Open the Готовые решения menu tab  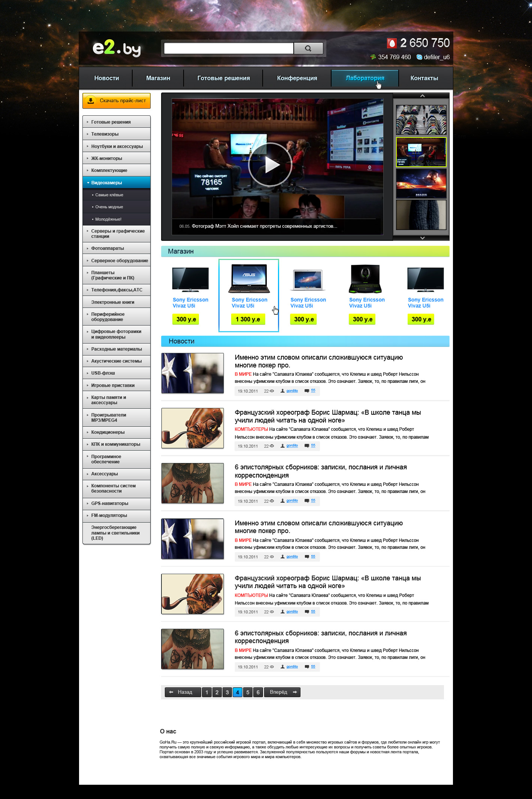[224, 78]
